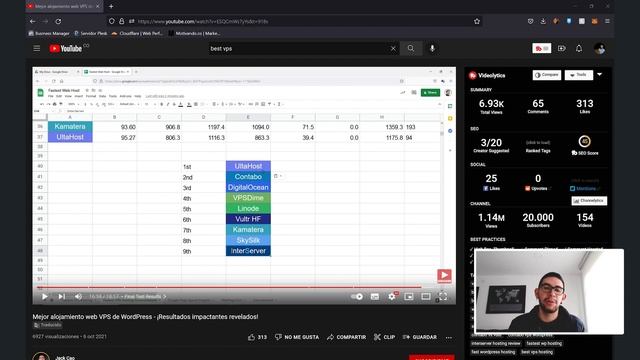
Task: Play the video
Action: tap(44, 296)
